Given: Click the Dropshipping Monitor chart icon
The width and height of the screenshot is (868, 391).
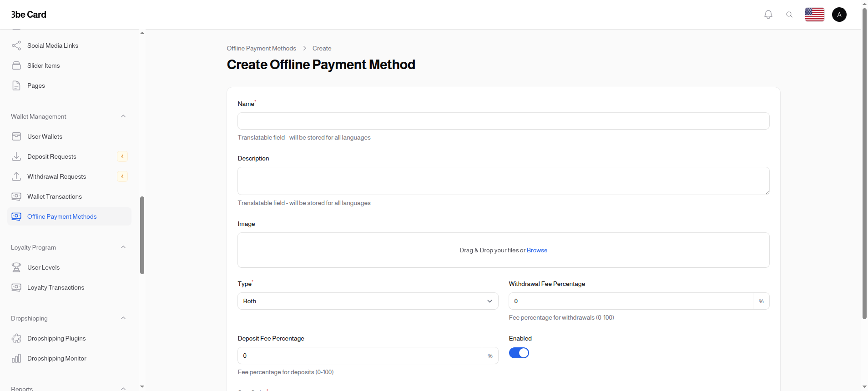Looking at the screenshot, I should 16,358.
